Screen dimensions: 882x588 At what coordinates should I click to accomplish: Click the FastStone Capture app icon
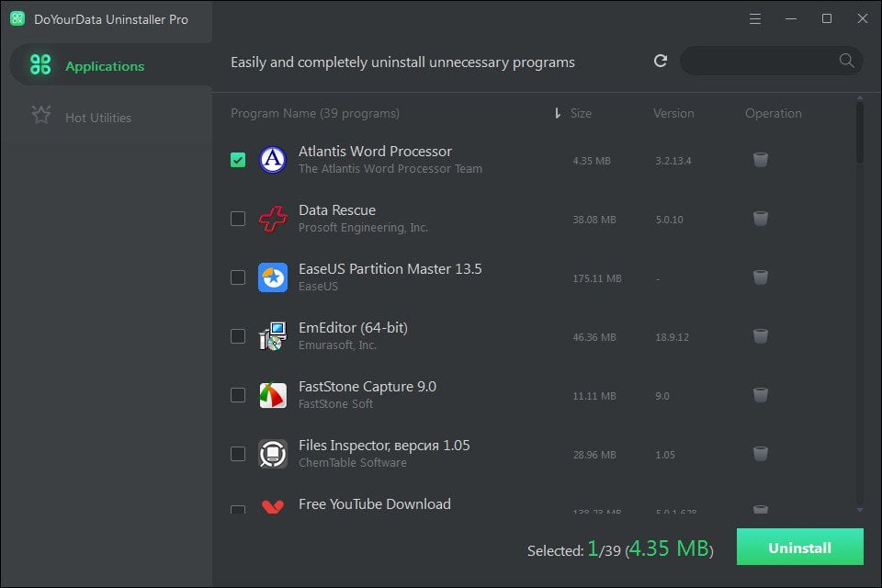(x=270, y=395)
